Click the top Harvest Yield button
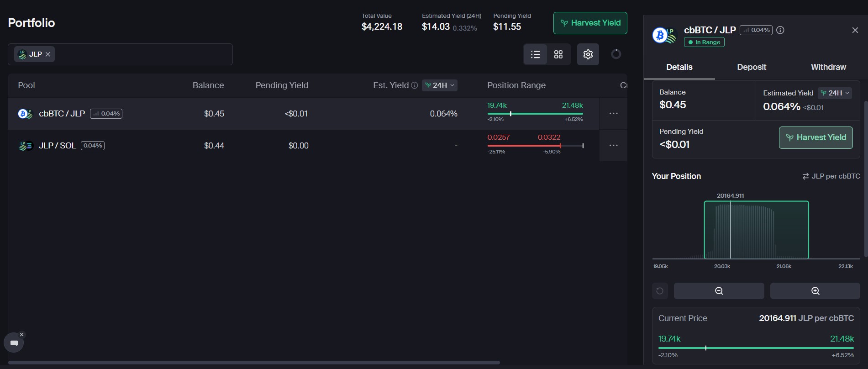 coord(590,23)
